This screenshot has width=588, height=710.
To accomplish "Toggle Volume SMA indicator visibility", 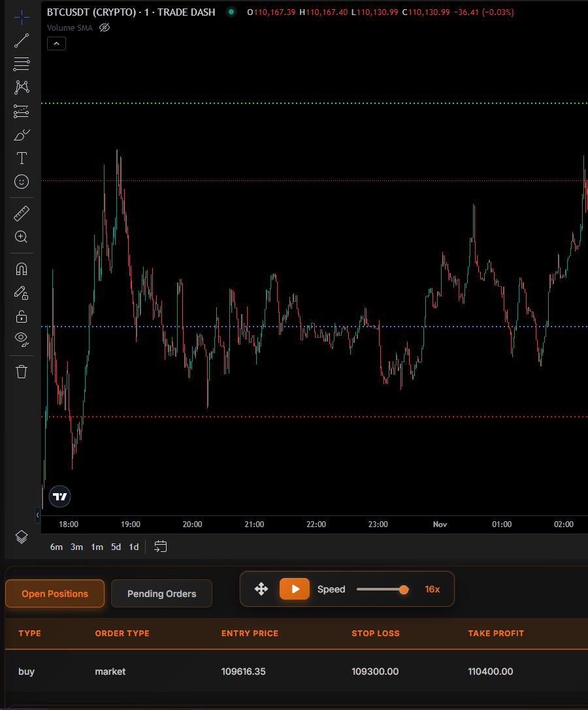I will 105,27.
